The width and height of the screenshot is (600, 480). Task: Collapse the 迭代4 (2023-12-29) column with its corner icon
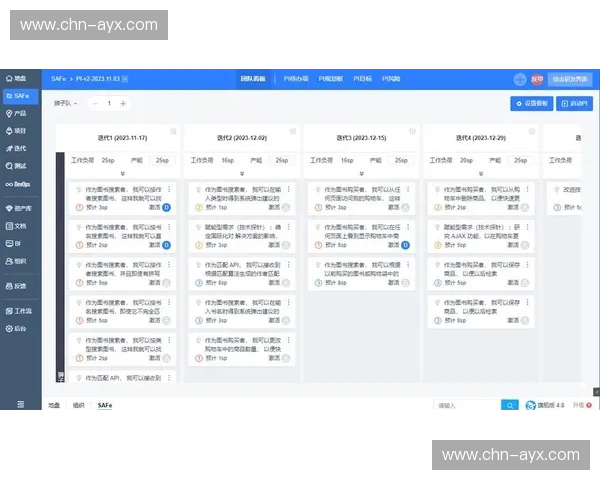[x=532, y=131]
